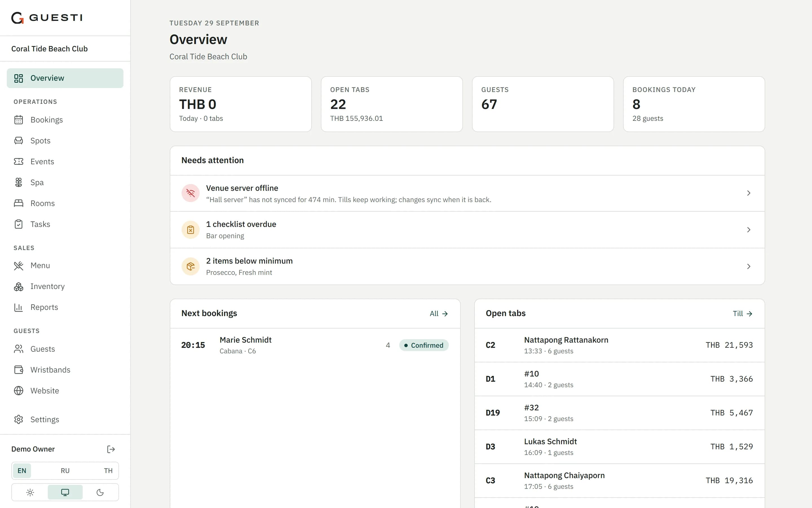Open Nattapong Chaiyaporn tab C3

(619, 481)
